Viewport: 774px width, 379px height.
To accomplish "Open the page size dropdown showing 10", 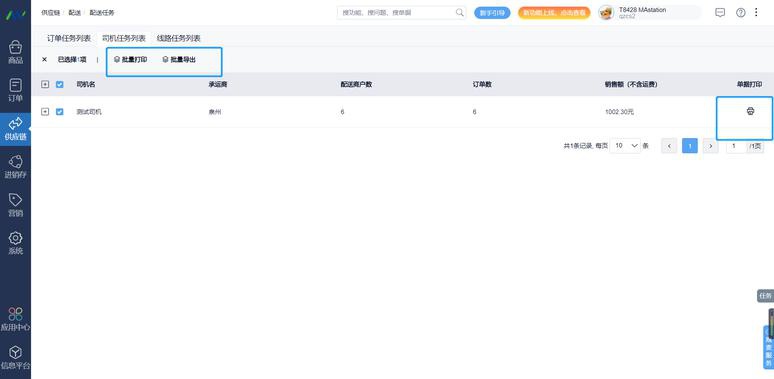I will (625, 146).
